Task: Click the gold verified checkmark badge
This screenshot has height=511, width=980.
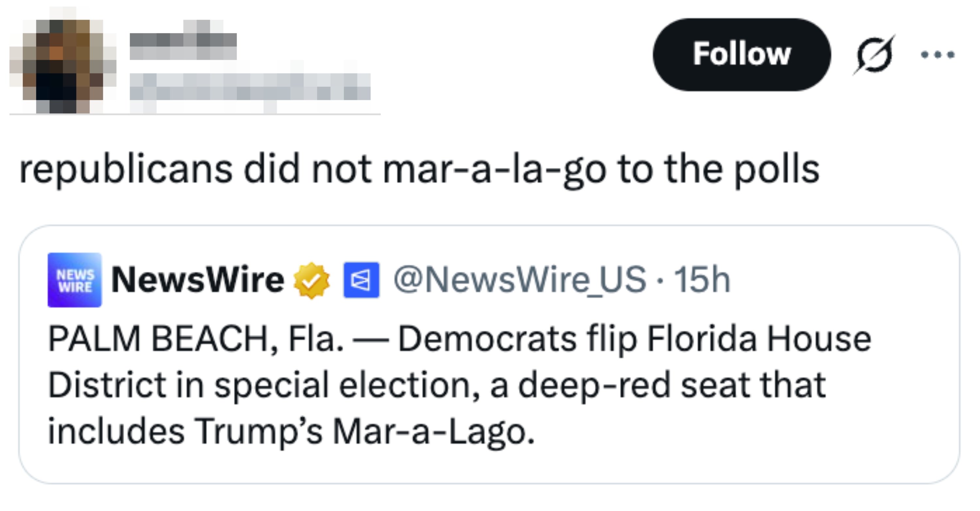Action: (x=311, y=280)
